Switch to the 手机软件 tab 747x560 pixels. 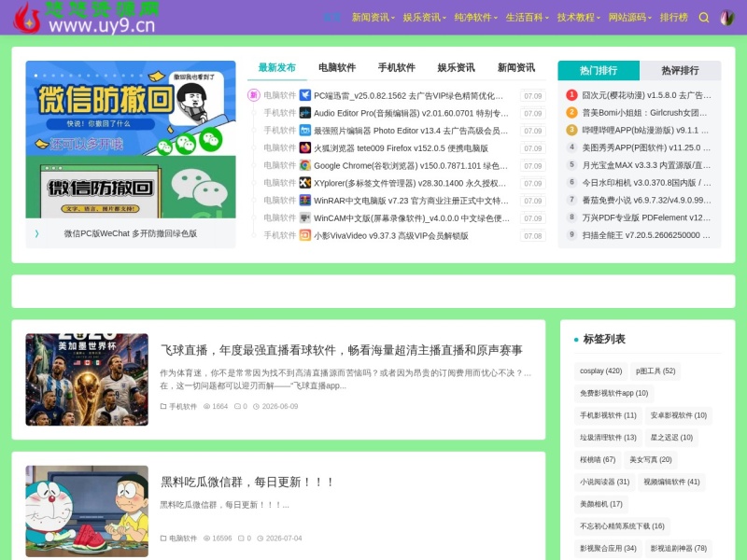(396, 67)
